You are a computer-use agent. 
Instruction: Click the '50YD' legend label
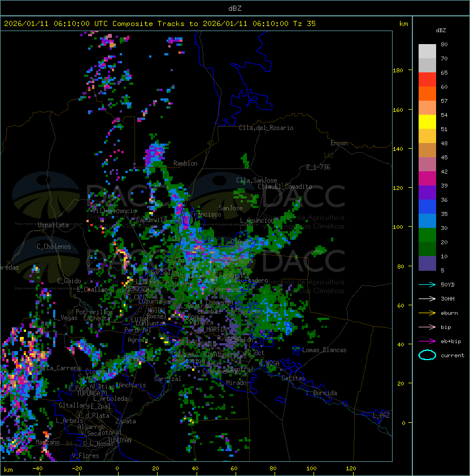coord(447,285)
